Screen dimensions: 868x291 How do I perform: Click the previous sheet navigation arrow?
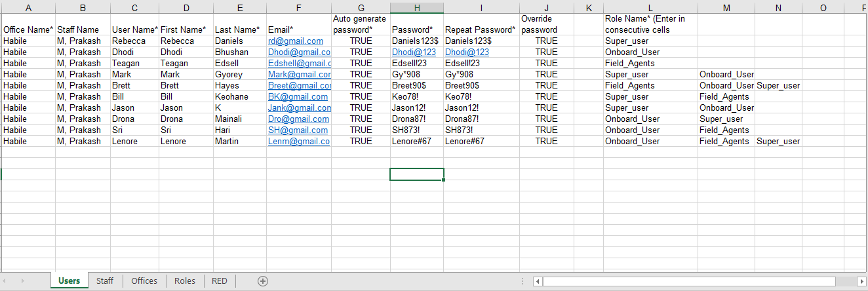click(x=9, y=281)
